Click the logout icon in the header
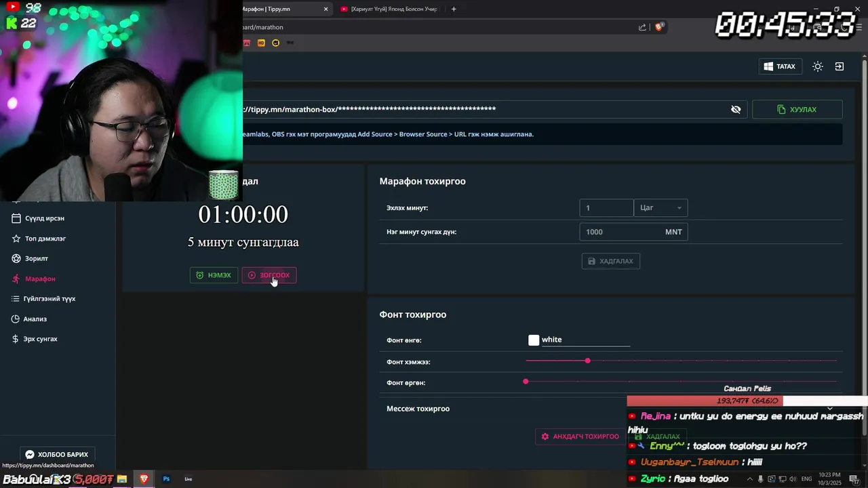 [x=840, y=66]
